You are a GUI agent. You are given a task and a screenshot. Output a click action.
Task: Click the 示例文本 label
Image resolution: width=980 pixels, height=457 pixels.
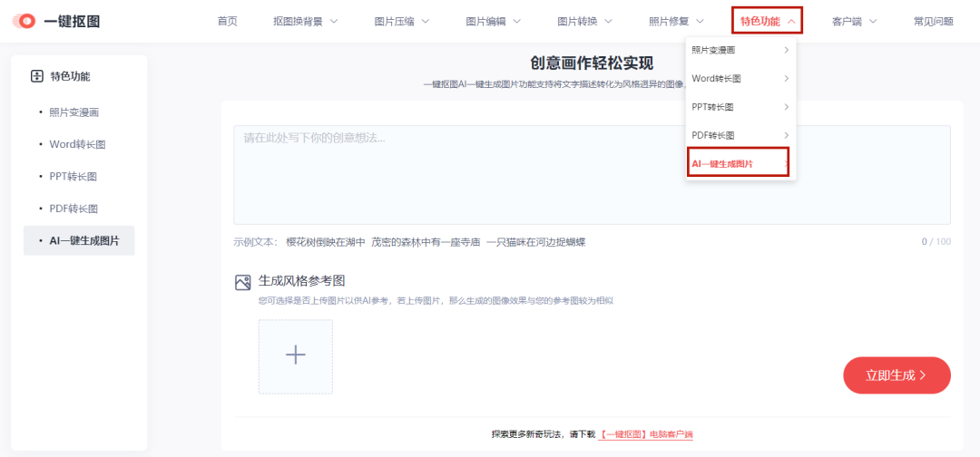click(256, 241)
